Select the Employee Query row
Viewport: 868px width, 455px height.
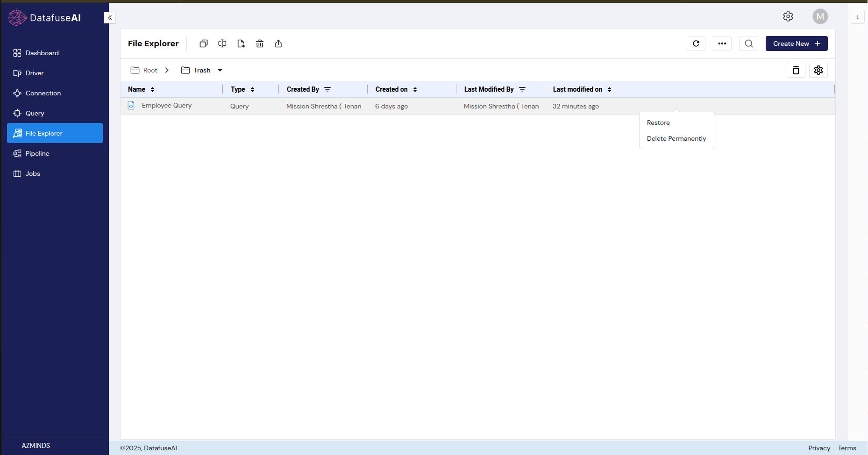pyautogui.click(x=167, y=106)
